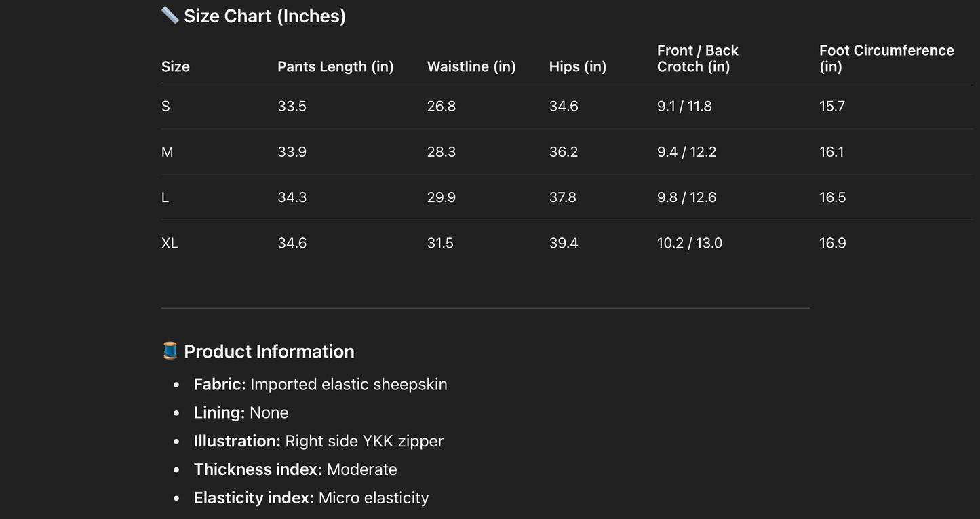980x519 pixels.
Task: Select the S size row label
Action: 165,106
